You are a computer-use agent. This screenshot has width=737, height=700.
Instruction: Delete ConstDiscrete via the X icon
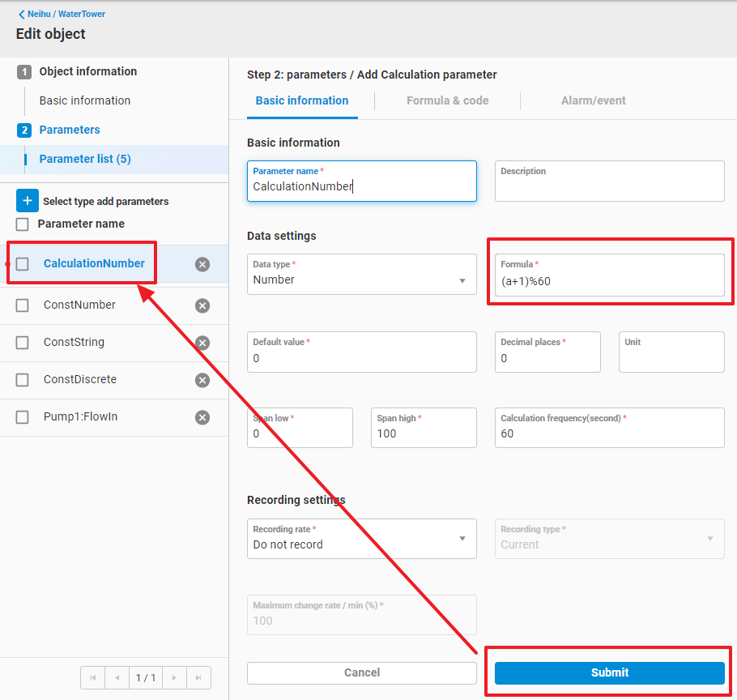202,380
